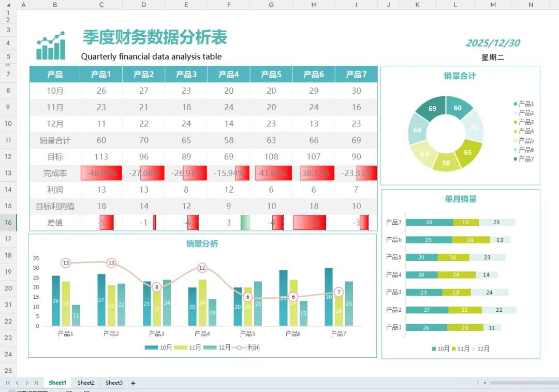
Task: Click the green data bar in 差值 row
Action: [245, 223]
